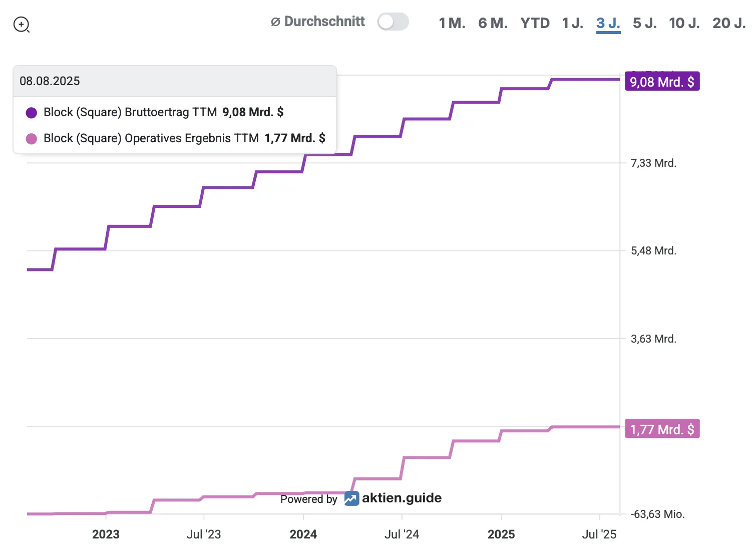Viewport: 756px width, 553px height.
Task: Click the Jul '23 x-axis label
Action: click(204, 534)
